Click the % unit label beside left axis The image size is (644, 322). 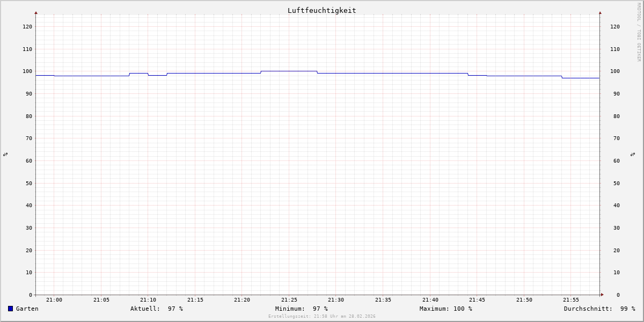tap(5, 154)
